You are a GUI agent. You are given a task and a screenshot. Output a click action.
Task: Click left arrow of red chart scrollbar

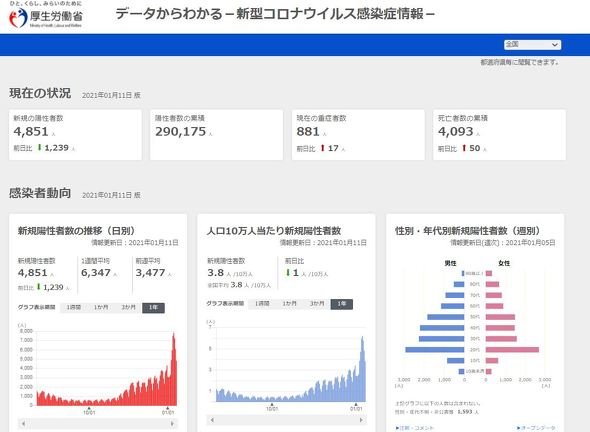[23, 424]
